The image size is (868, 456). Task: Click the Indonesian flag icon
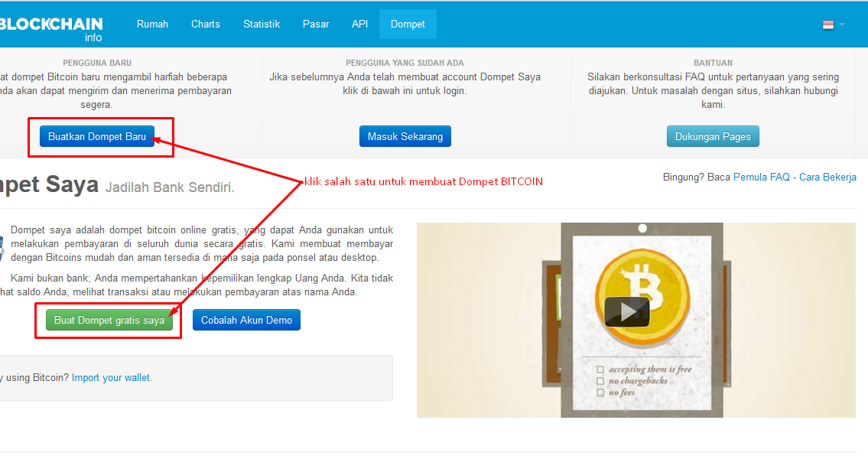click(828, 24)
